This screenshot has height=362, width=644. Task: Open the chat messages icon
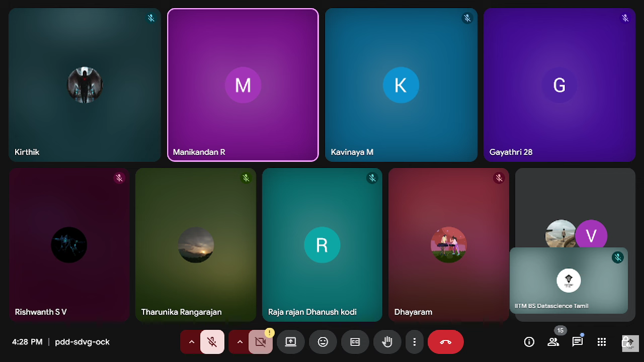click(x=577, y=342)
